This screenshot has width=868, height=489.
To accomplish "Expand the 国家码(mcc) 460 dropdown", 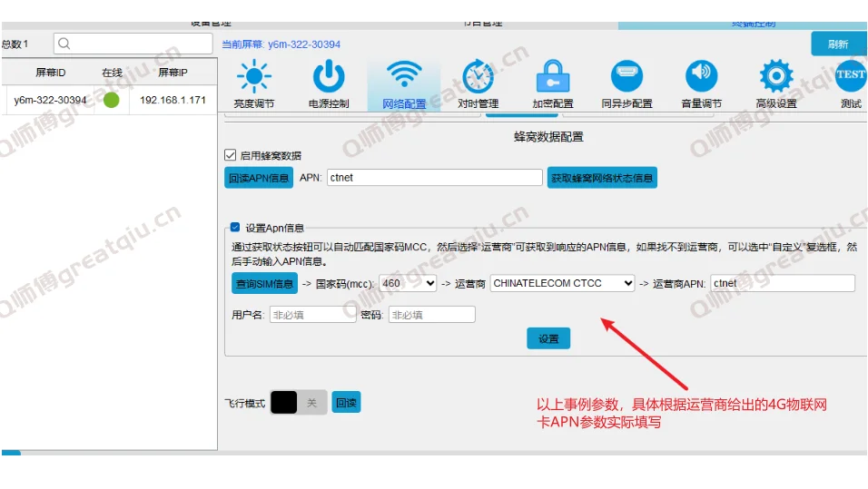I will point(408,283).
